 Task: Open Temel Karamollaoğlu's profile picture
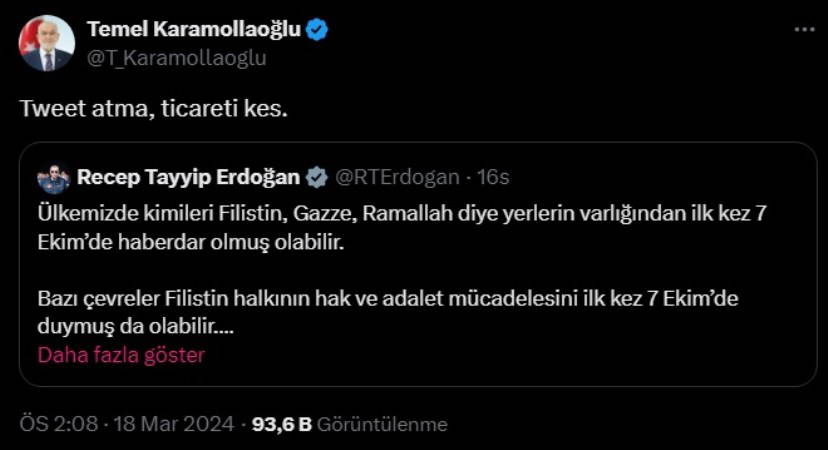click(47, 44)
